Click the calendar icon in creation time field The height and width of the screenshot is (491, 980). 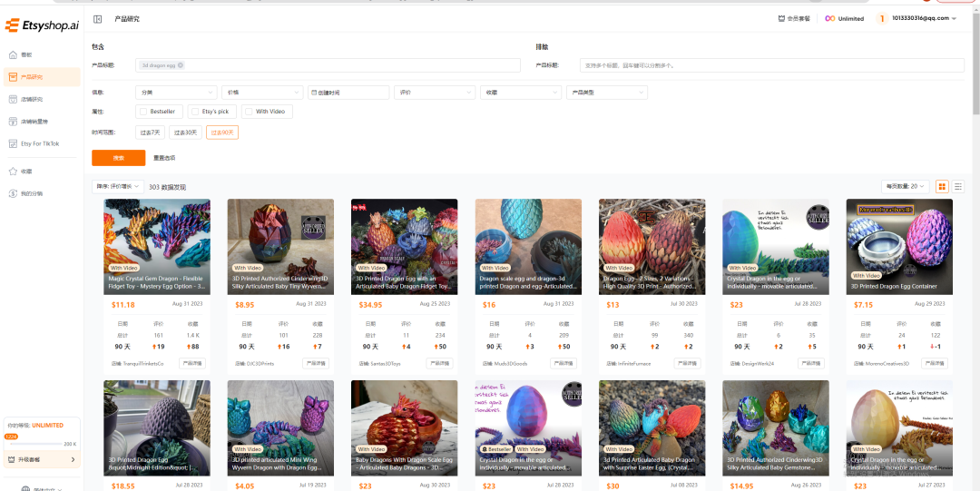tap(314, 93)
